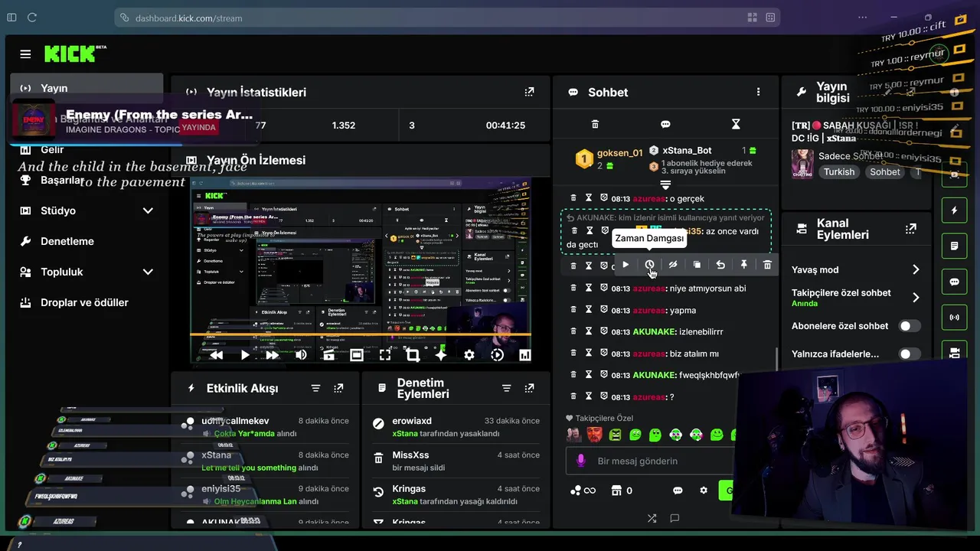The image size is (980, 551).
Task: Click username MissXss in Denetim Eylemleri
Action: coord(410,455)
